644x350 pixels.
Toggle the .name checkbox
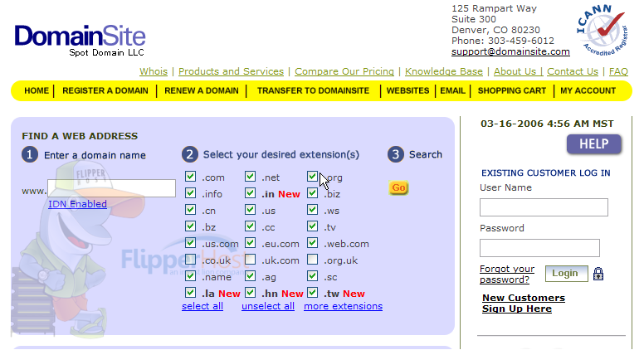click(x=190, y=276)
